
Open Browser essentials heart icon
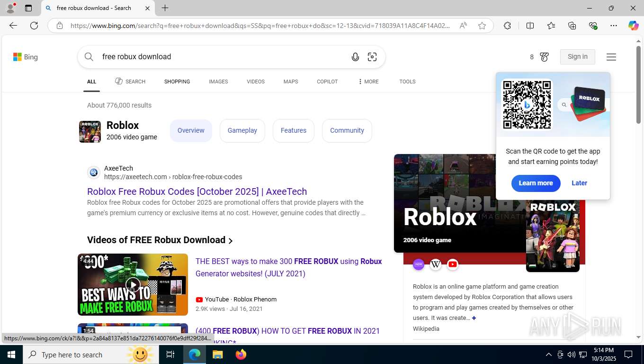coord(593,26)
